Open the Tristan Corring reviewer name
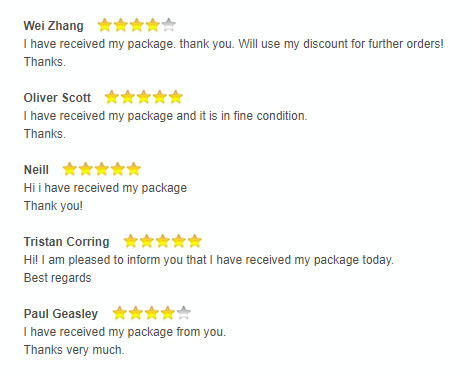 pos(66,242)
